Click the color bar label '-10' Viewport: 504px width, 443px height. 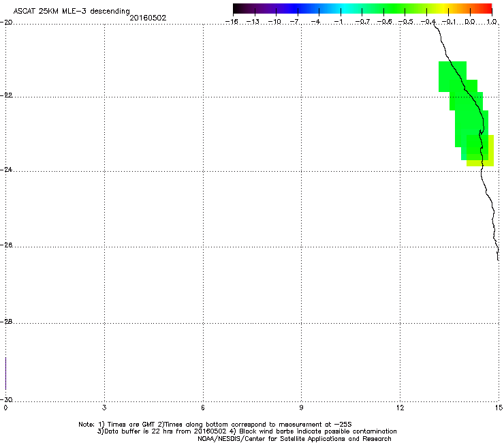click(274, 22)
